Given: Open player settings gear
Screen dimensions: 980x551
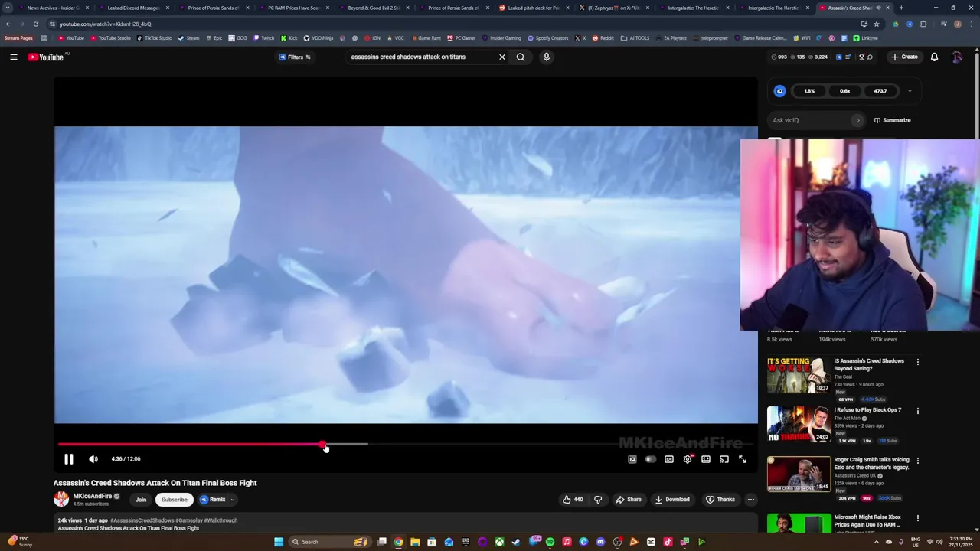Looking at the screenshot, I should tap(688, 459).
